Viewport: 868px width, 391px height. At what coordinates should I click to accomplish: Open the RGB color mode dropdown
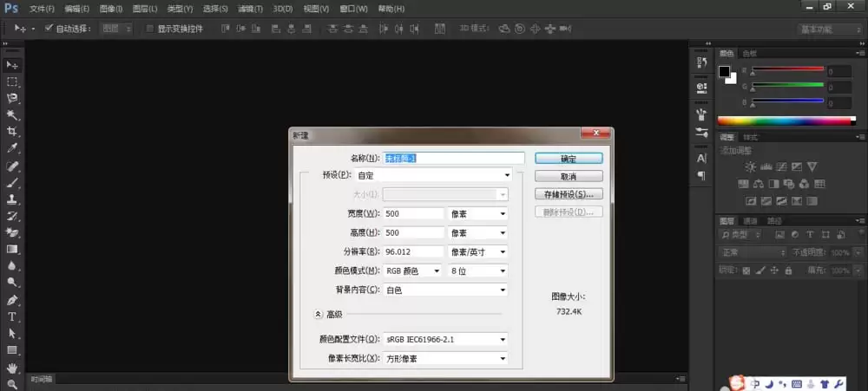pyautogui.click(x=413, y=271)
